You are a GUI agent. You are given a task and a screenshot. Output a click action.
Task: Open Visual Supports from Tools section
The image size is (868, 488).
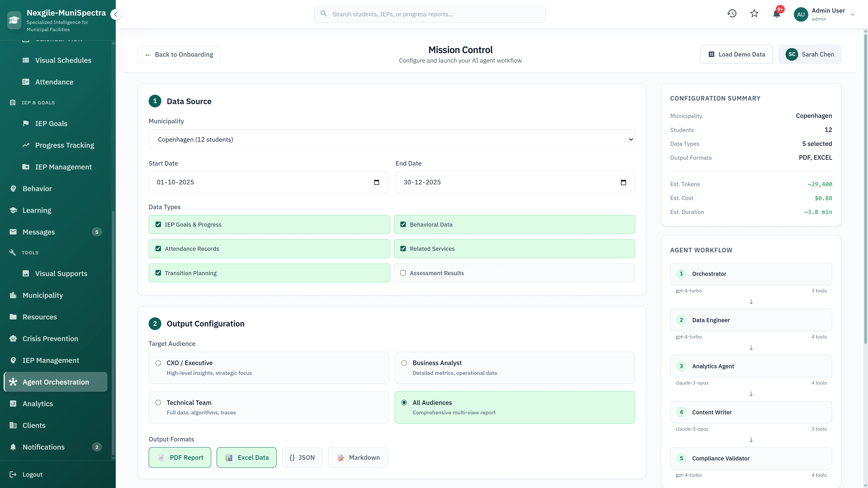[x=61, y=273]
